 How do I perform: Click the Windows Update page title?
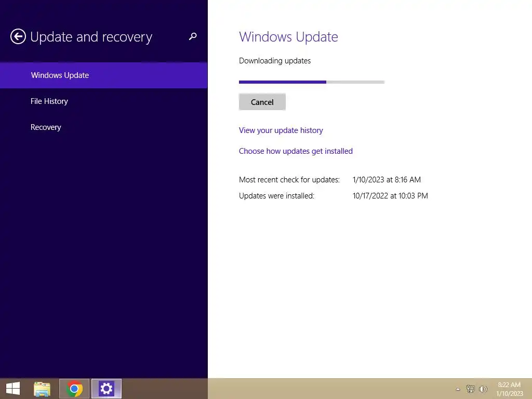pyautogui.click(x=288, y=37)
